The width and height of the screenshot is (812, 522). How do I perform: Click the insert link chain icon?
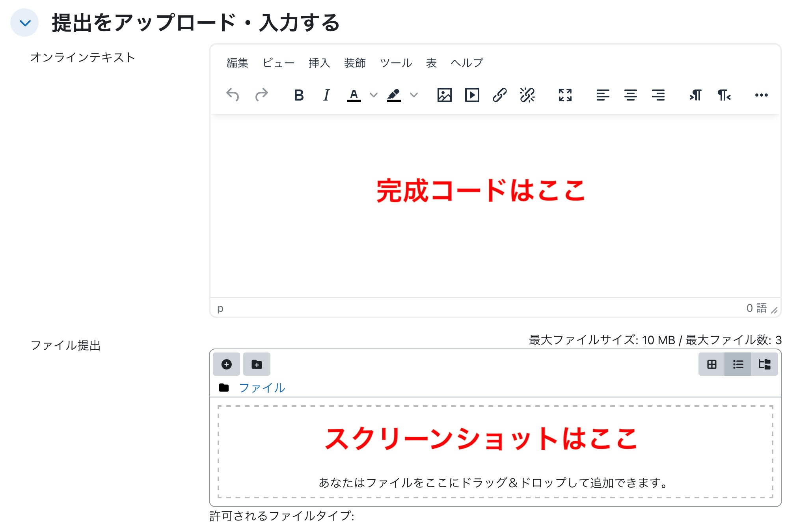point(499,95)
